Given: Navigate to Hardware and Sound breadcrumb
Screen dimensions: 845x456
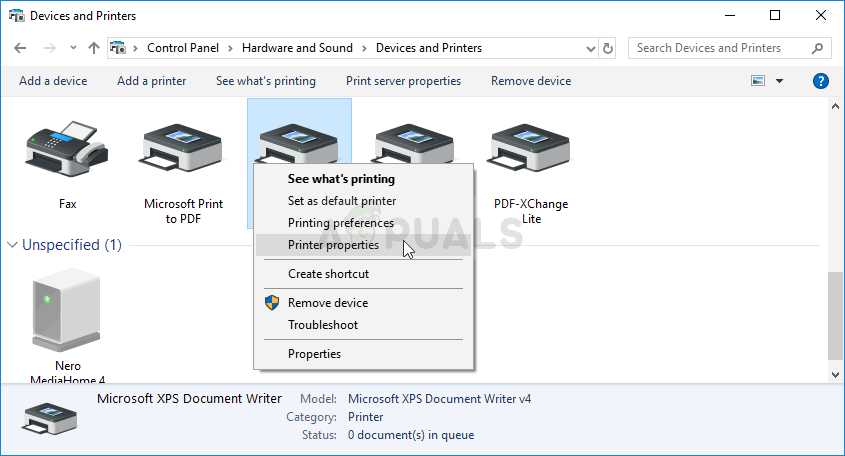Looking at the screenshot, I should [297, 48].
